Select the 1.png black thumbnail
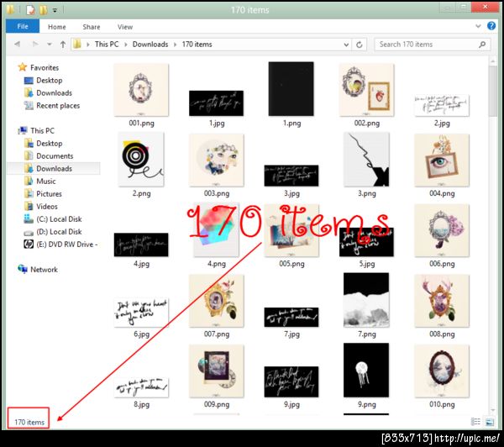504x447 pixels. coord(291,89)
